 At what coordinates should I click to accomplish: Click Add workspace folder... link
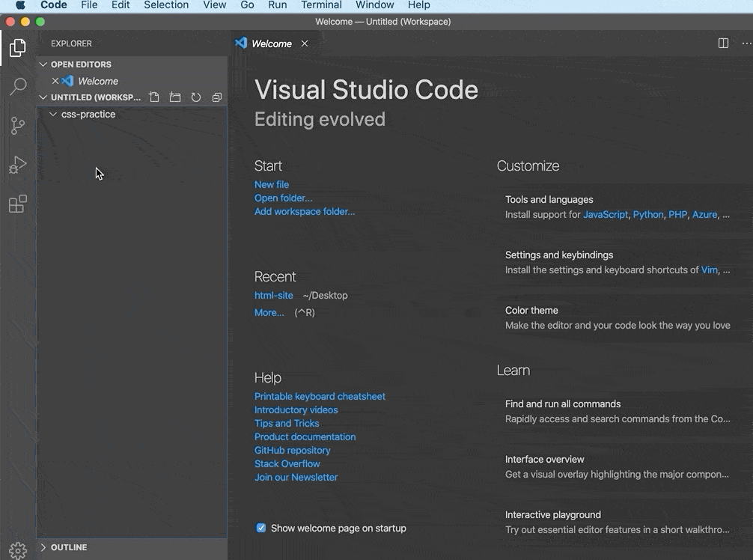[x=305, y=211]
